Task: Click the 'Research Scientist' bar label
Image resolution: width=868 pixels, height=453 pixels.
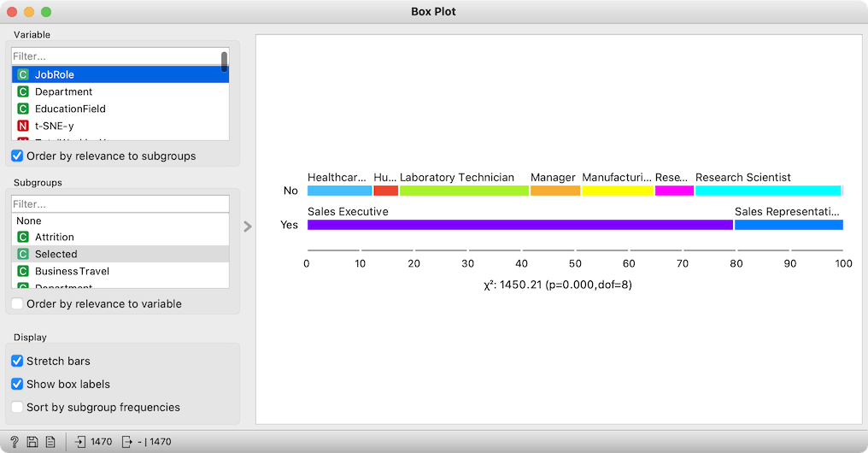Action: tap(743, 177)
